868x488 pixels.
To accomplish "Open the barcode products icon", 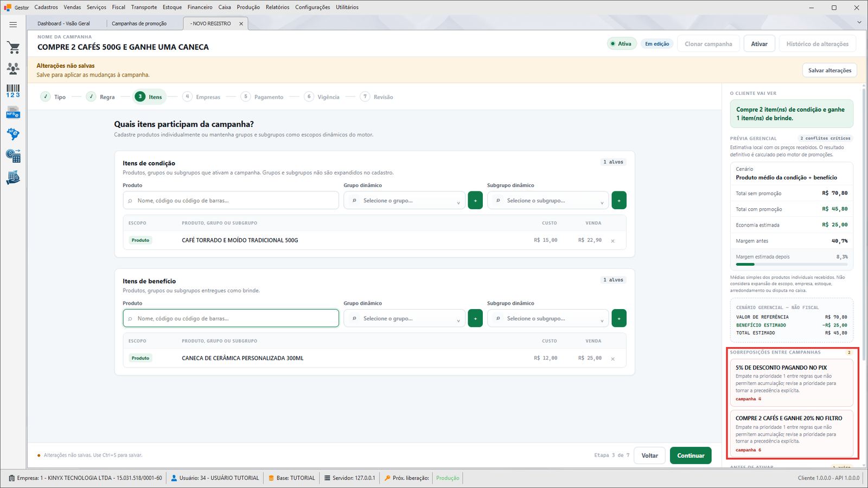I will (13, 91).
